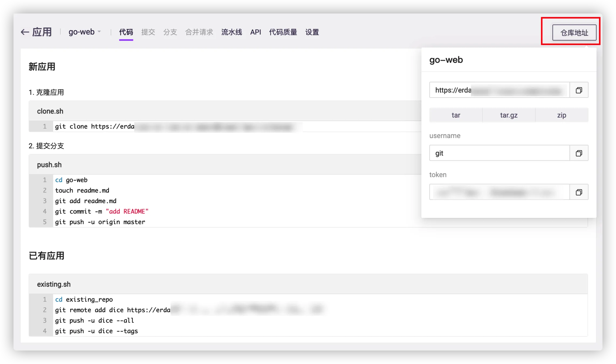This screenshot has height=364, width=616.
Task: Click the back arrow next to 应用
Action: coord(25,32)
